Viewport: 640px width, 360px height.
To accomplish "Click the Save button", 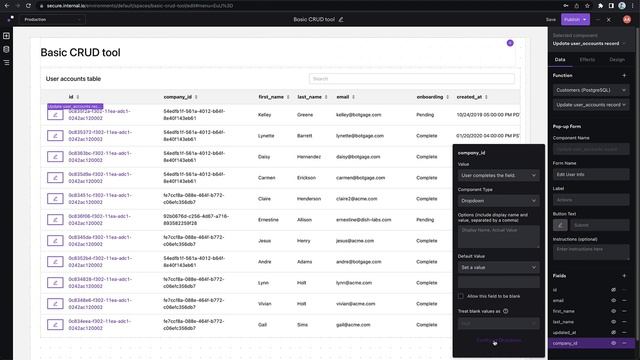I will click(x=551, y=20).
